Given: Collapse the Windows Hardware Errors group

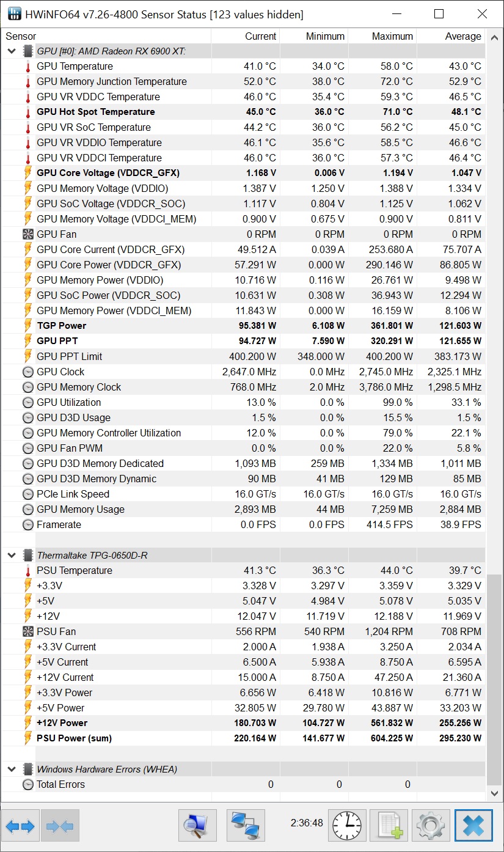Looking at the screenshot, I should (11, 769).
